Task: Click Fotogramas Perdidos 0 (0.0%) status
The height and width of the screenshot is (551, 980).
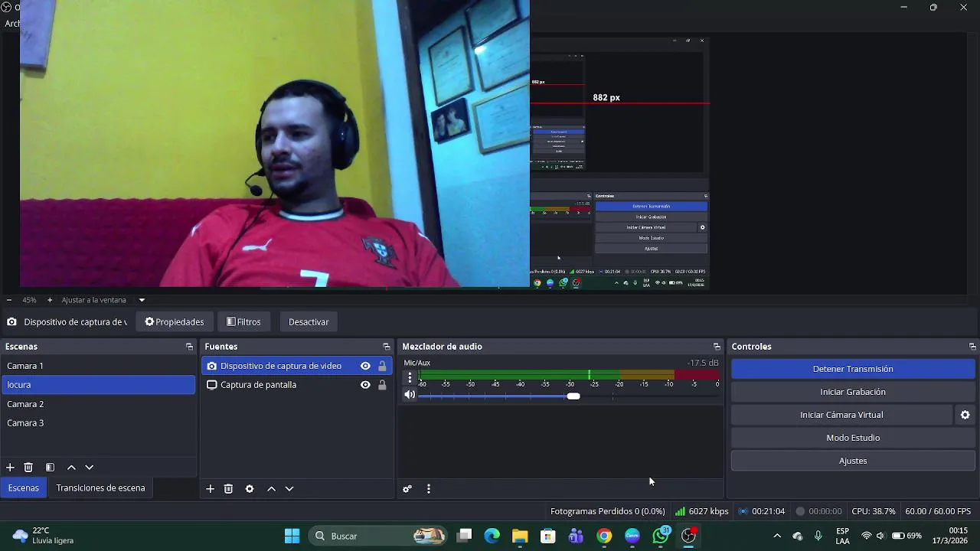Action: click(607, 511)
